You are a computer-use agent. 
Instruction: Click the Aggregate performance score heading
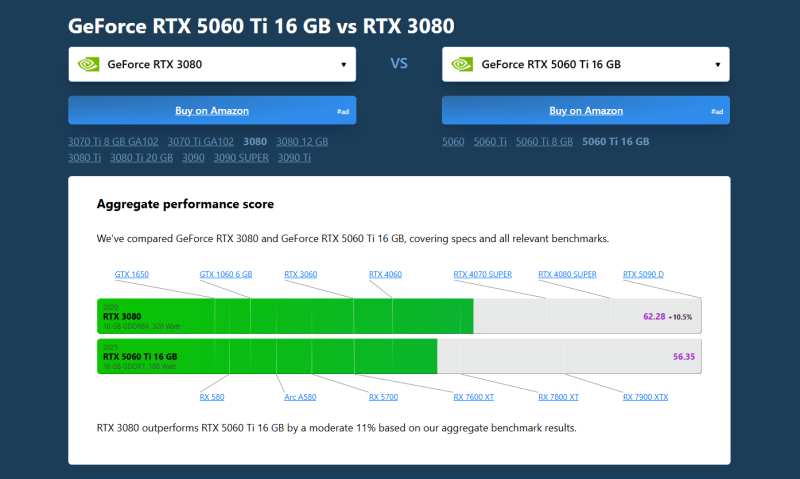[x=185, y=204]
